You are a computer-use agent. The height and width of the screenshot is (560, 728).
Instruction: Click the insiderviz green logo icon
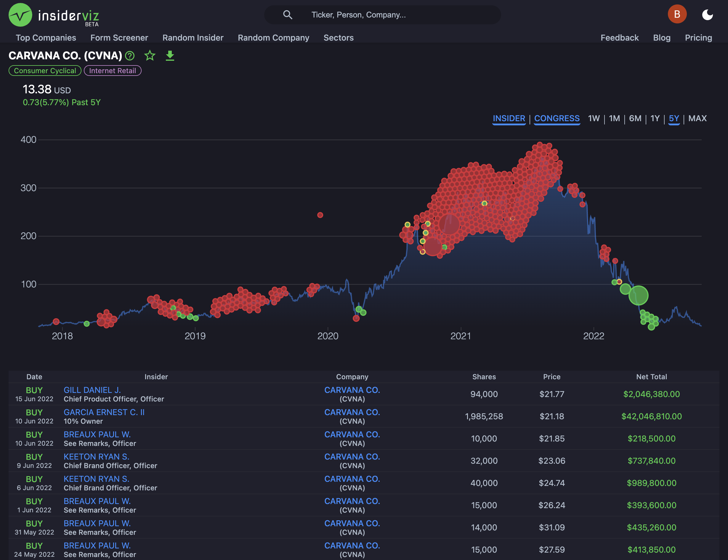coord(20,15)
